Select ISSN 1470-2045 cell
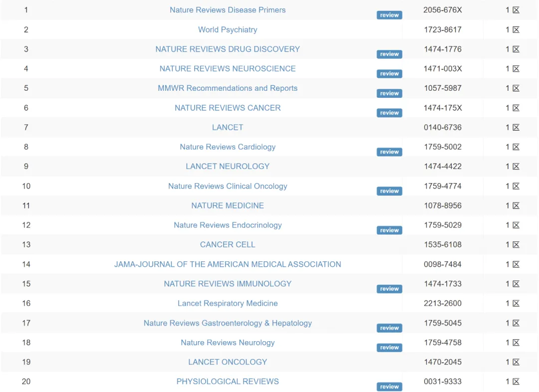The width and height of the screenshot is (539, 392). pos(443,362)
